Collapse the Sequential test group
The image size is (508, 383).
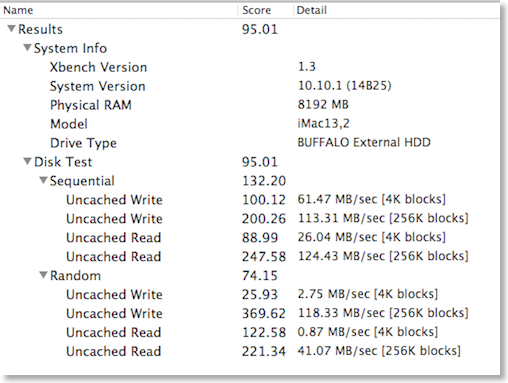pos(43,180)
